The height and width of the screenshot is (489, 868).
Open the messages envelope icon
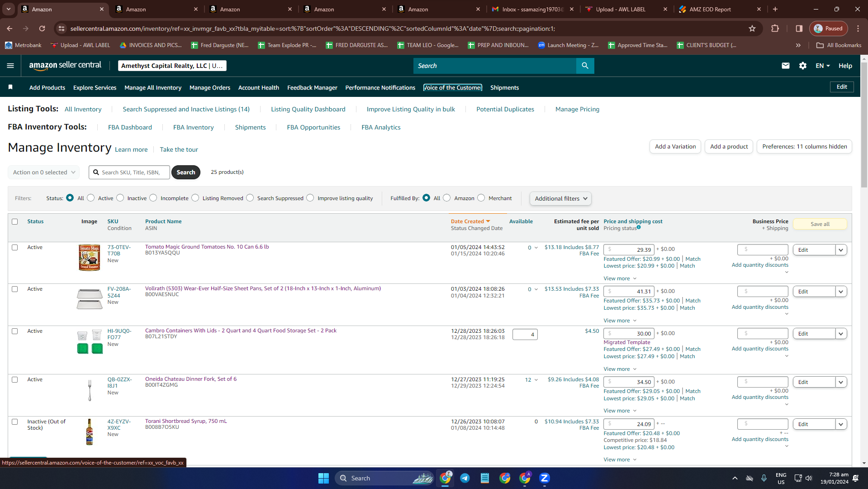pos(786,66)
